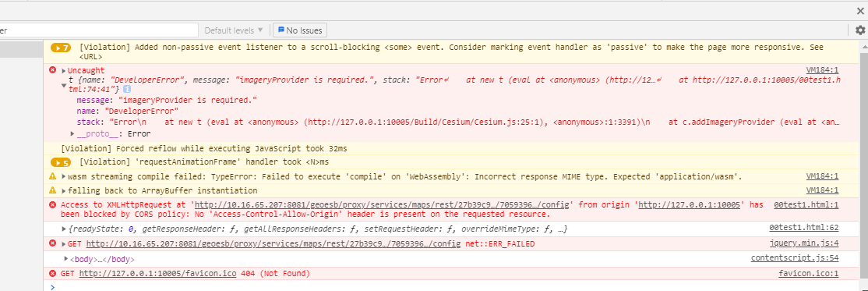Open VM184:1 source link of Uncaught error

click(823, 70)
